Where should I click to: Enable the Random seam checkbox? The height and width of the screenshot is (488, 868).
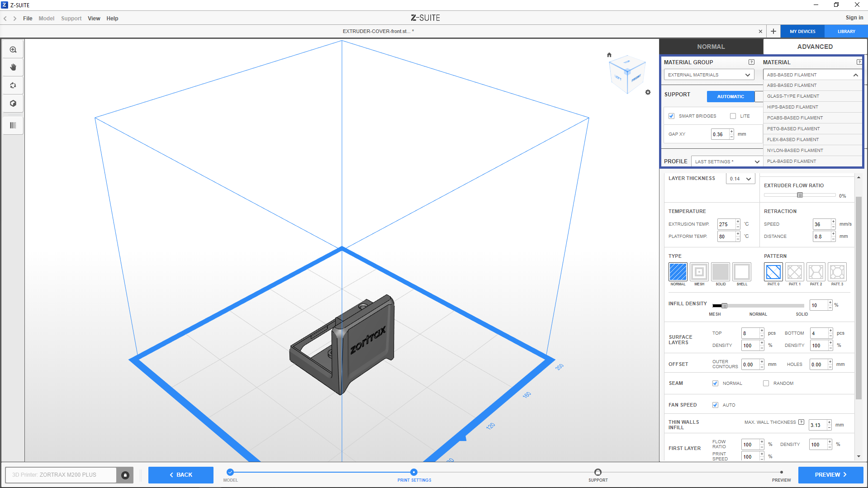pos(766,384)
